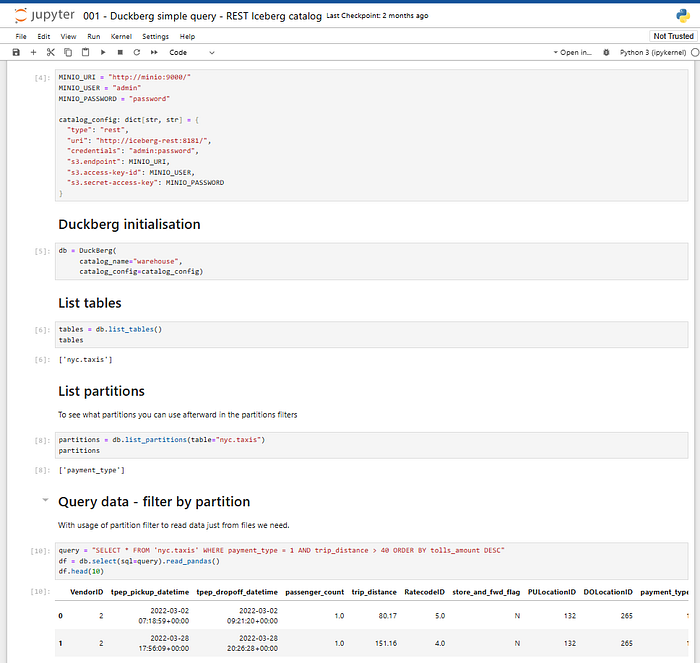Click the ['nyc.taxis'] output text
700x663 pixels.
coord(85,359)
